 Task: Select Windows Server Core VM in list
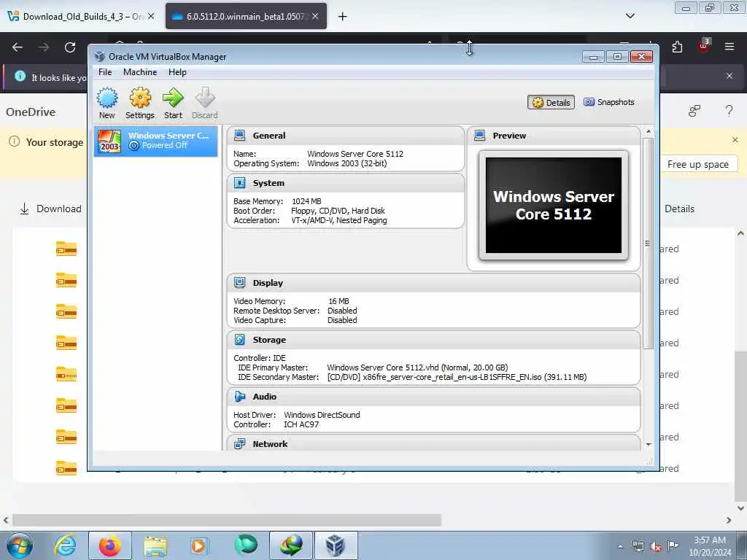click(x=156, y=141)
